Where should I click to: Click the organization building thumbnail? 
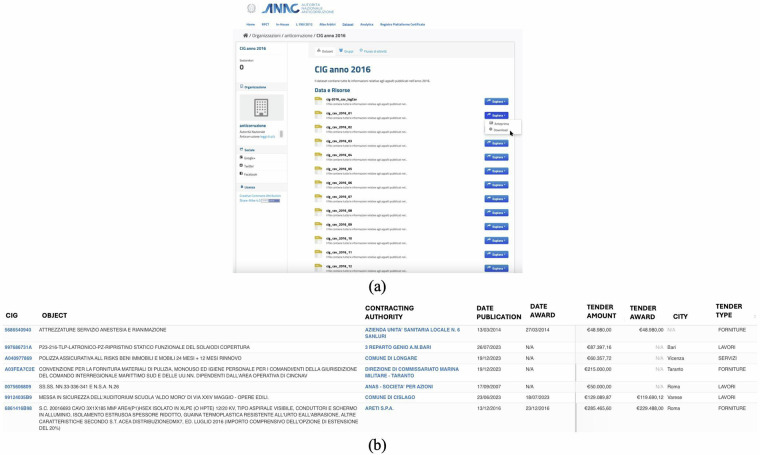tap(260, 107)
